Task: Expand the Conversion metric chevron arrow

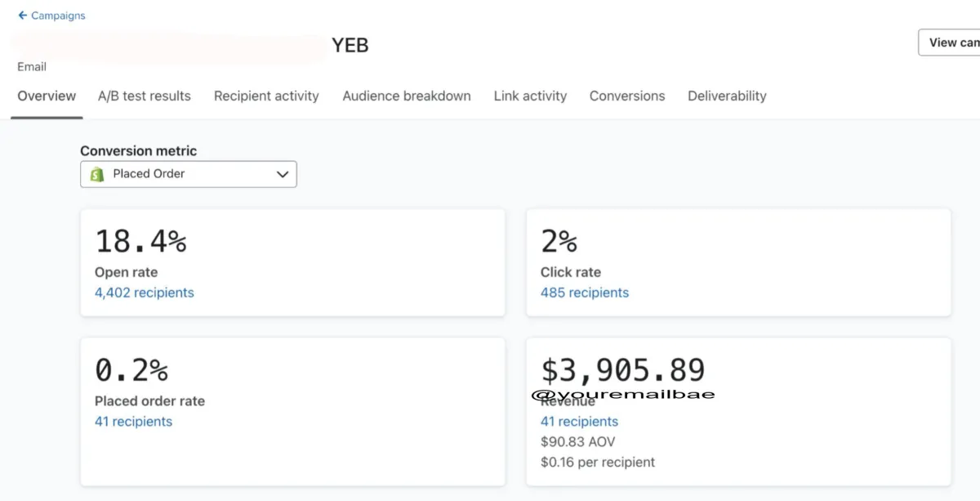Action: 283,174
